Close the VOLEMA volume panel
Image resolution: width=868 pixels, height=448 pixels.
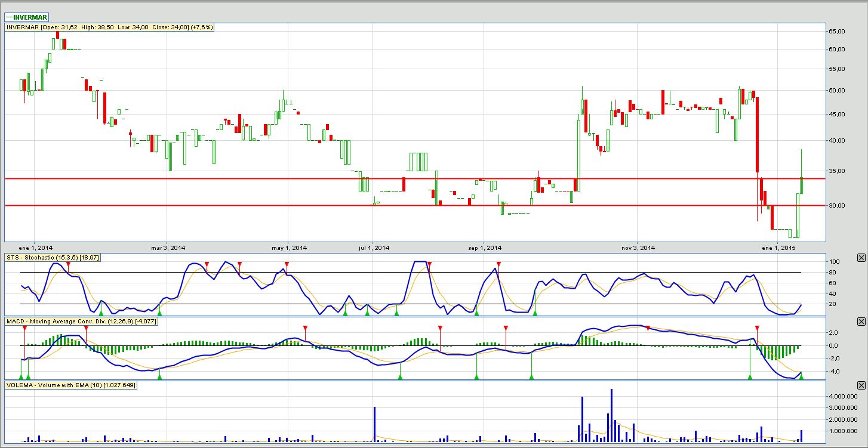click(861, 385)
